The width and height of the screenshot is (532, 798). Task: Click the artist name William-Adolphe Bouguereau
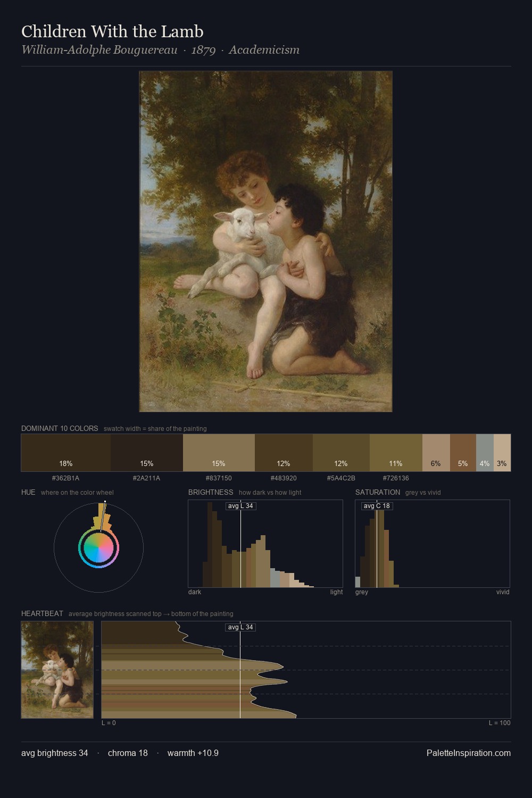point(99,50)
